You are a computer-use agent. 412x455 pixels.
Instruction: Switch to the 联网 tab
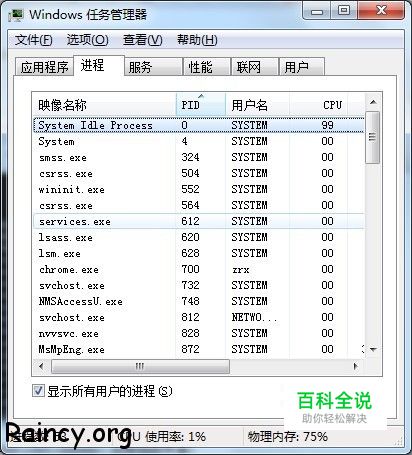coord(255,67)
